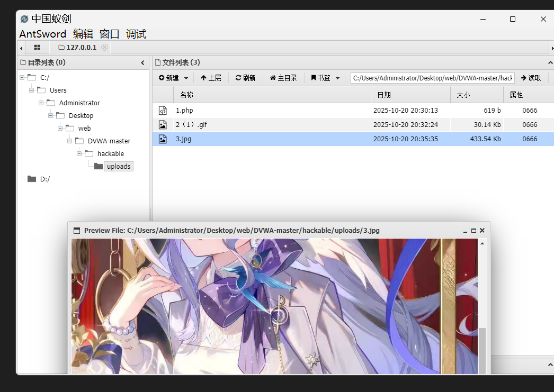The width and height of the screenshot is (554, 392).
Task: Click the 读取 button
Action: pyautogui.click(x=531, y=78)
